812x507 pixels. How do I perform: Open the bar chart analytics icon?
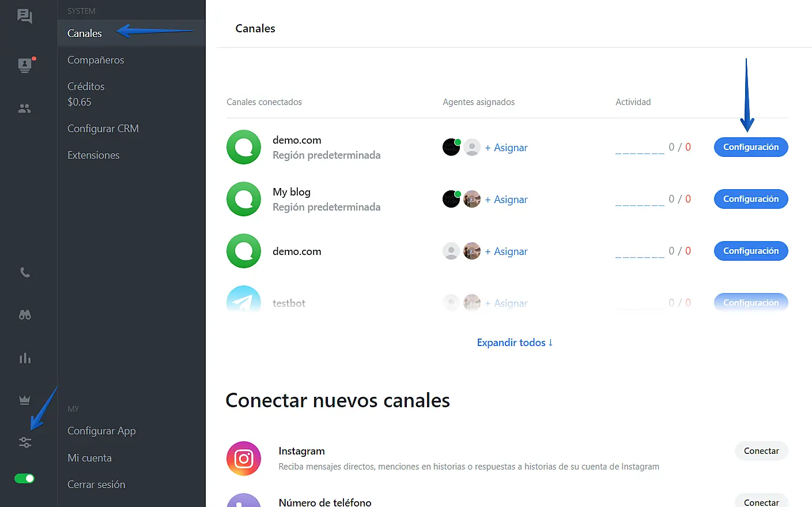tap(25, 358)
